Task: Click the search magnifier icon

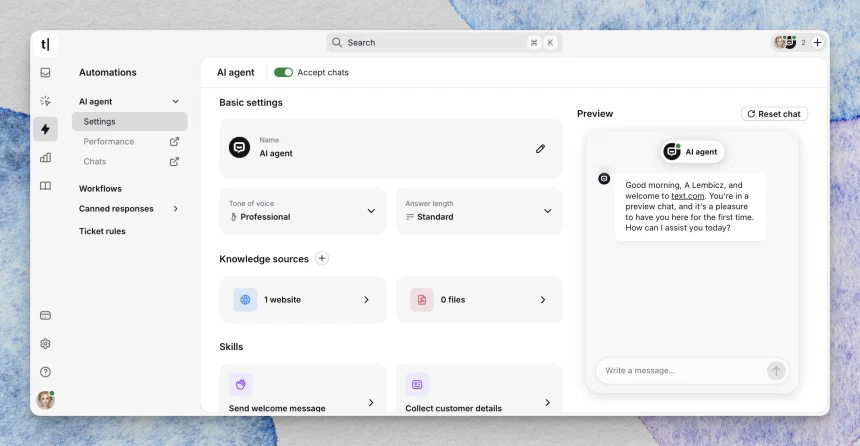Action: coord(337,42)
